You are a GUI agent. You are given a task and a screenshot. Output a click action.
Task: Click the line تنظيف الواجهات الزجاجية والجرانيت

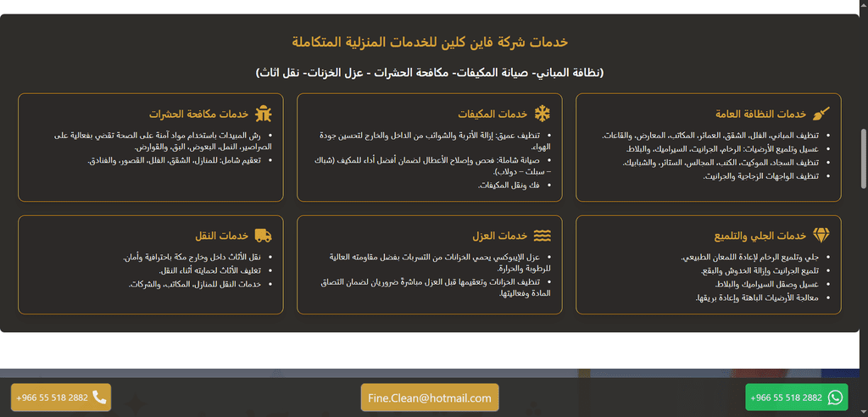coord(760,176)
